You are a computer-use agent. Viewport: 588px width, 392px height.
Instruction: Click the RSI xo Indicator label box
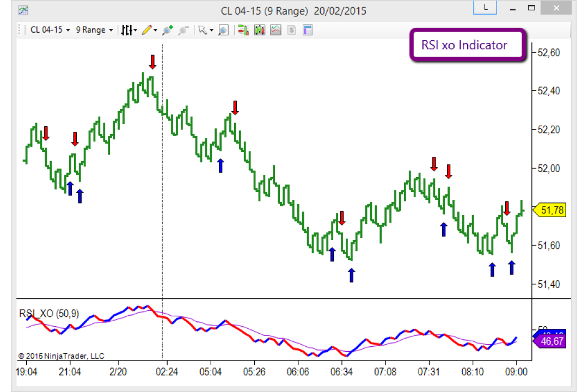pos(468,45)
